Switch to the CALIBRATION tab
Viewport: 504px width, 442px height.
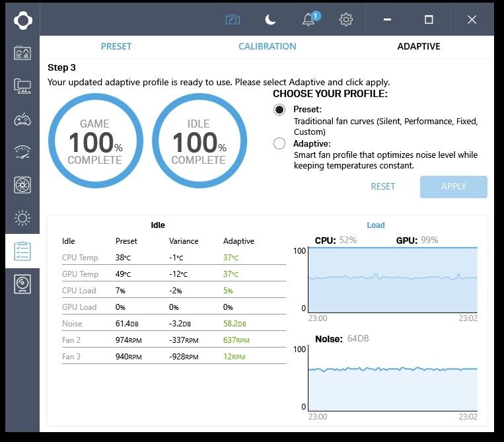pos(267,46)
